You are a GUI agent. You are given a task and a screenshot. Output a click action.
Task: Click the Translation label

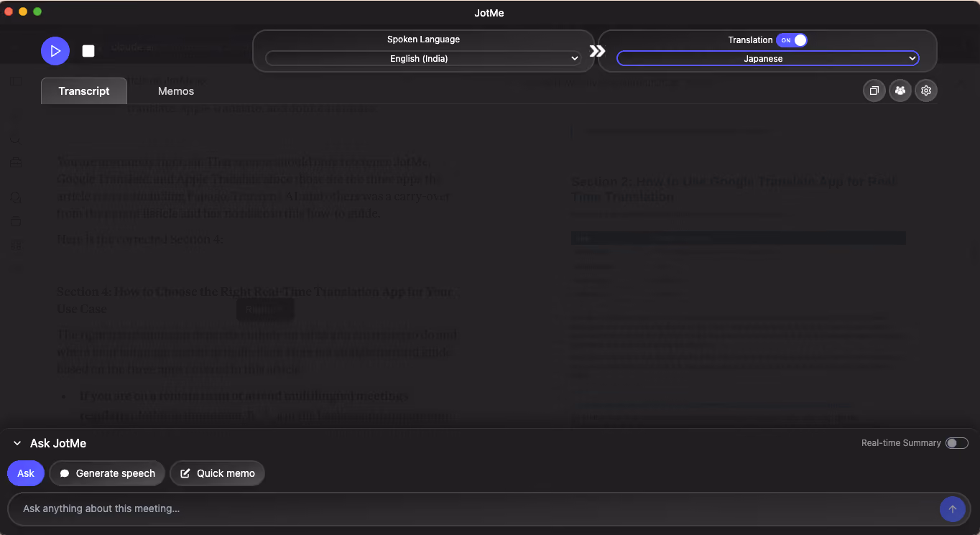point(750,40)
